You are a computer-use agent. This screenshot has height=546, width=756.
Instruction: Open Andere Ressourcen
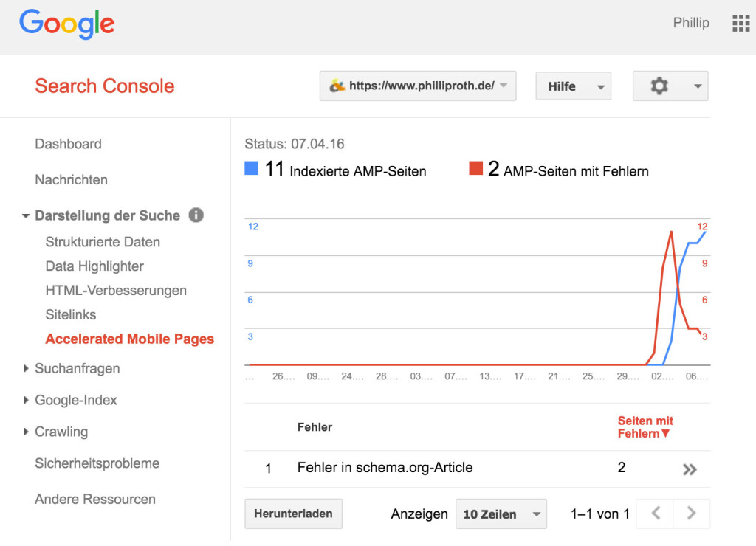(x=95, y=499)
